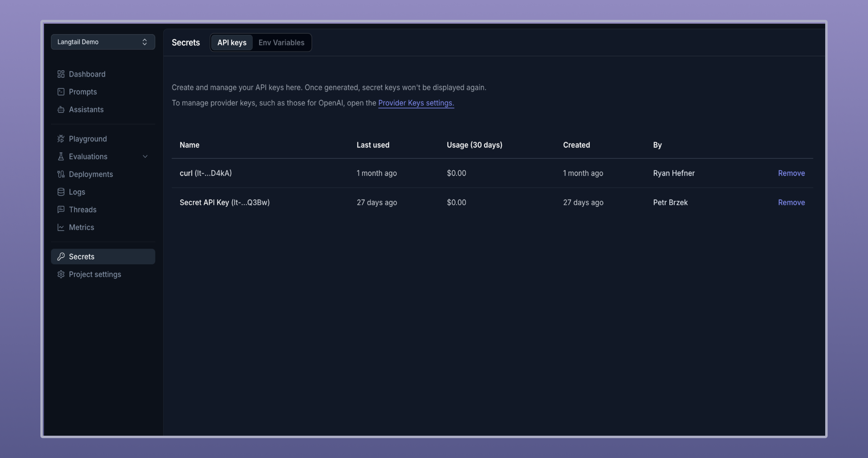Open the Langtail Demo project switcher
Image resolution: width=868 pixels, height=458 pixels.
tap(103, 42)
